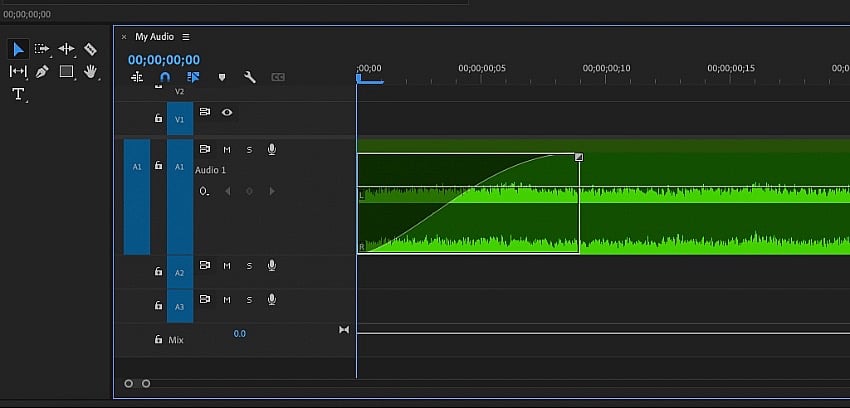The image size is (850, 408).
Task: Enable voice-over record on A2
Action: (272, 265)
